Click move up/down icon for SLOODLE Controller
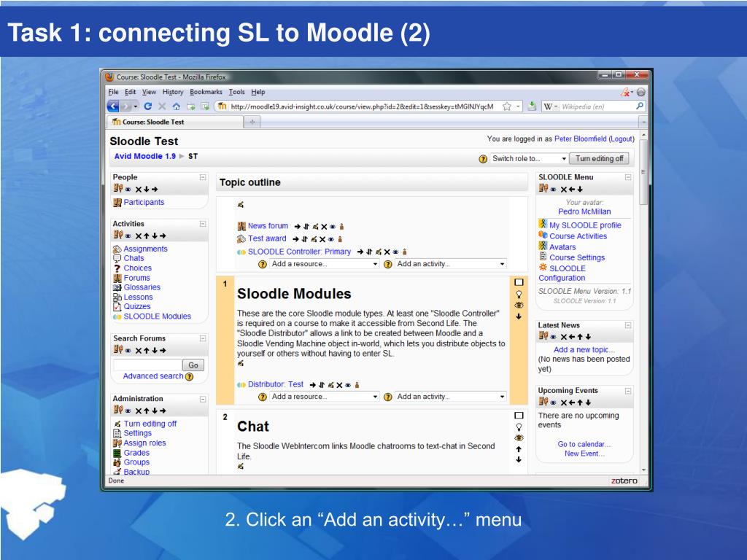Image resolution: width=747 pixels, height=560 pixels. tap(370, 252)
